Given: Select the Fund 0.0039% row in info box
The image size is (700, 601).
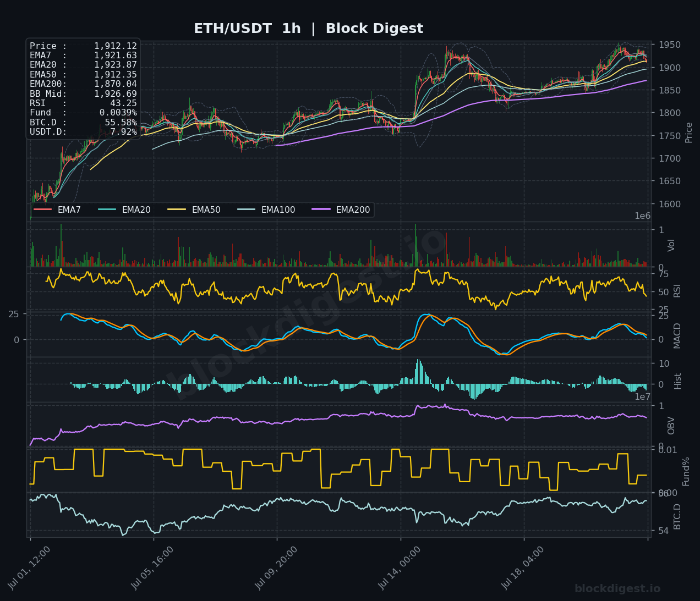Looking at the screenshot, I should tap(83, 113).
